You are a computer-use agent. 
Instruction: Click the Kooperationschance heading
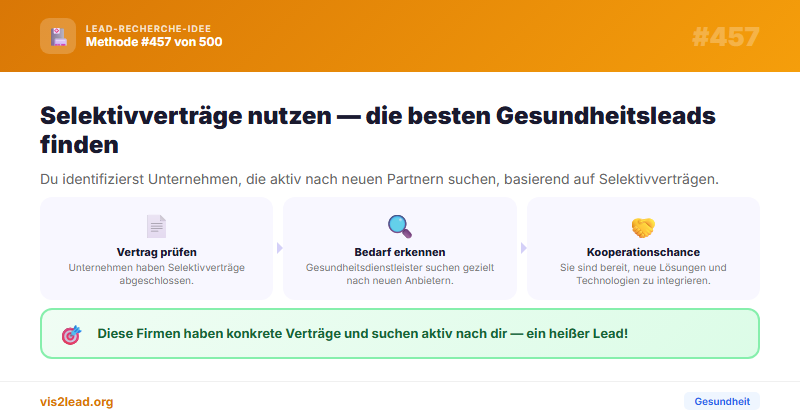pos(643,252)
